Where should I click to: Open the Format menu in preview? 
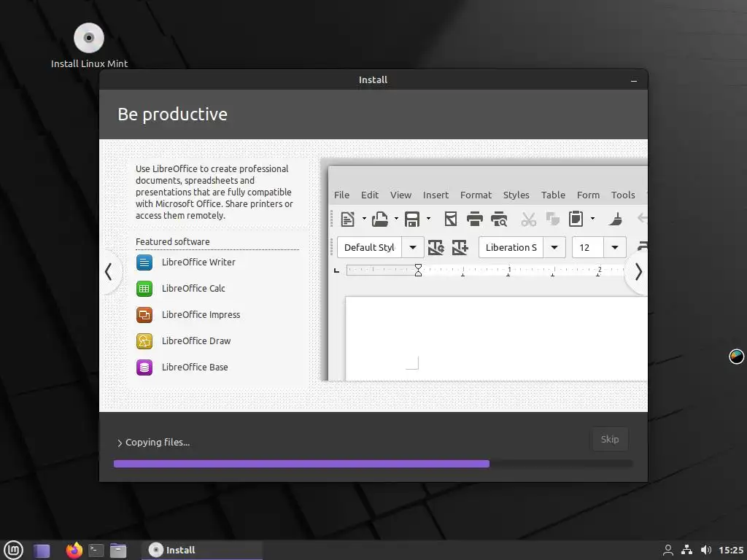476,195
